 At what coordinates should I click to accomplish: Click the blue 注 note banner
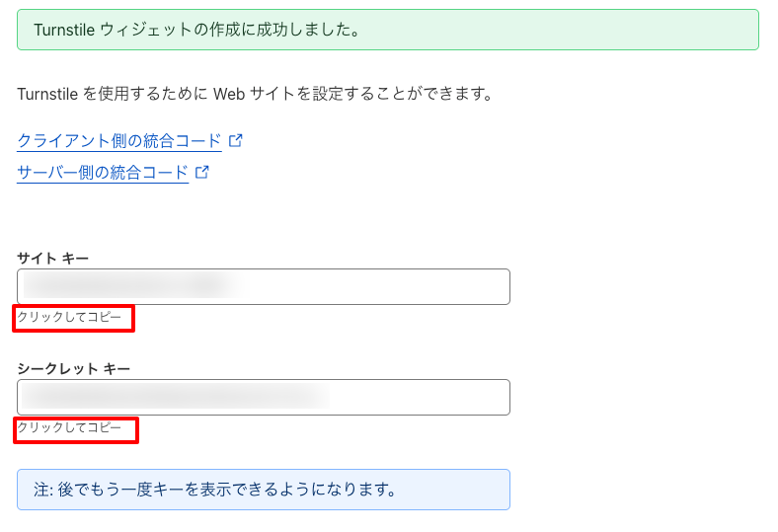tap(263, 490)
